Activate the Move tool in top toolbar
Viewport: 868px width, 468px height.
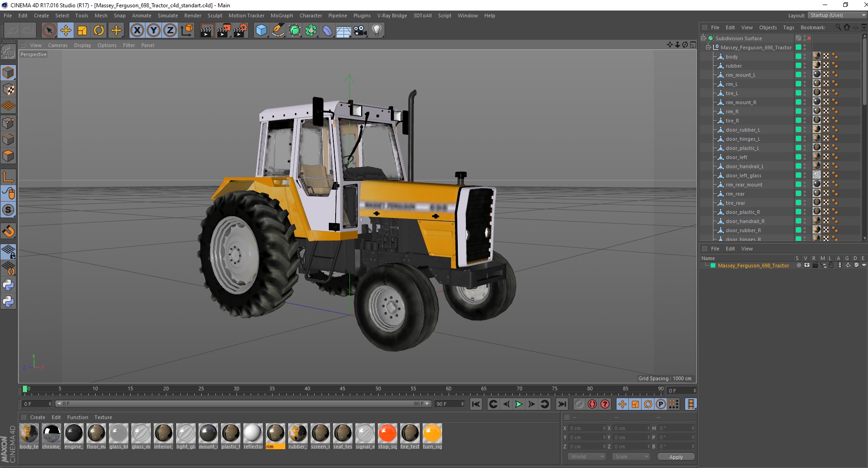(66, 31)
